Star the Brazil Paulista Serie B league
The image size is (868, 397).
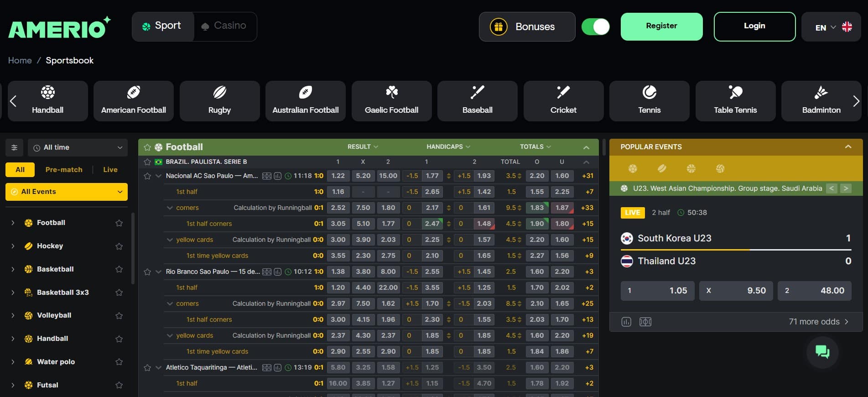tap(147, 162)
